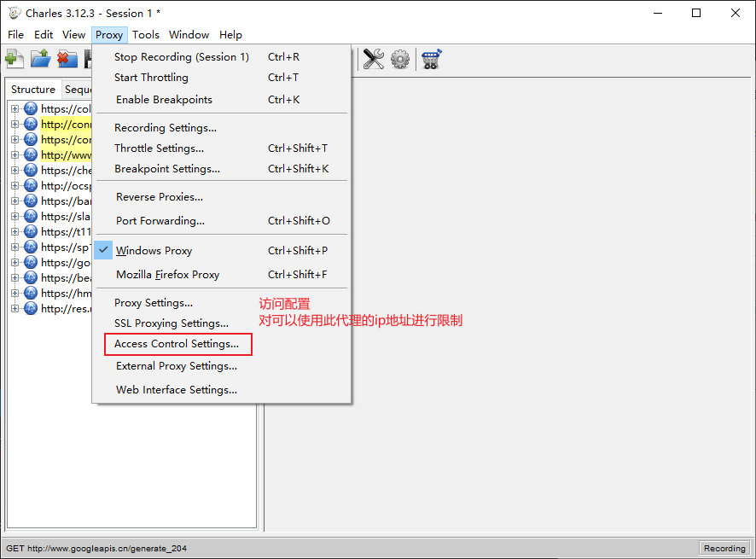Expand the https://sp tree node
The height and width of the screenshot is (559, 756).
[x=15, y=247]
